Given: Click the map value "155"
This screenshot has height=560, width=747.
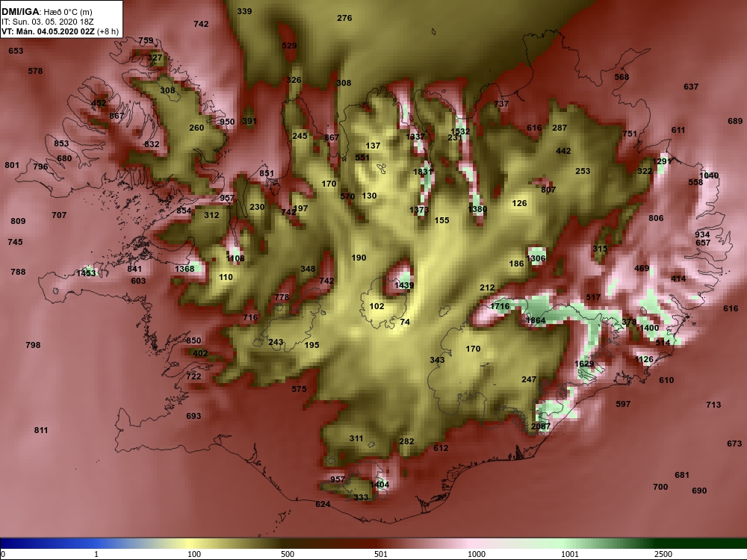Looking at the screenshot, I should tap(441, 220).
